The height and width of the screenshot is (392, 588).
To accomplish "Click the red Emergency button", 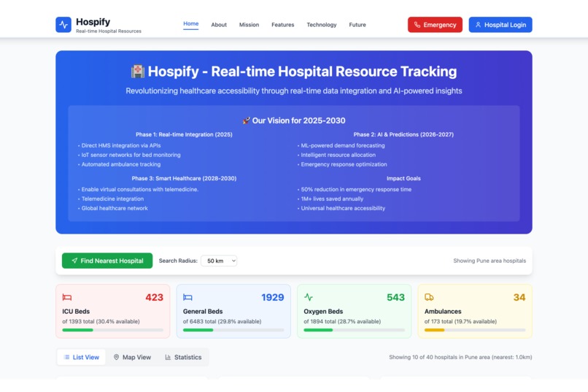I will [435, 25].
